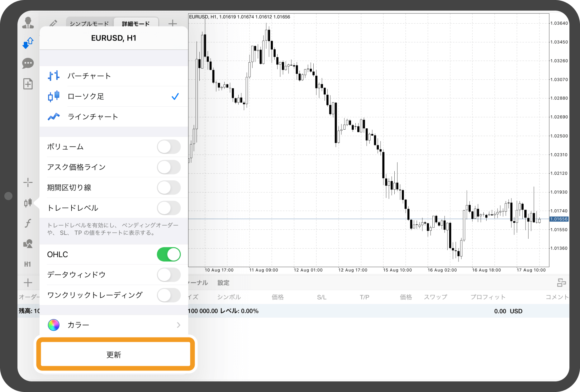580x392 pixels.
Task: Click the chart OHLC header text
Action: click(x=240, y=17)
